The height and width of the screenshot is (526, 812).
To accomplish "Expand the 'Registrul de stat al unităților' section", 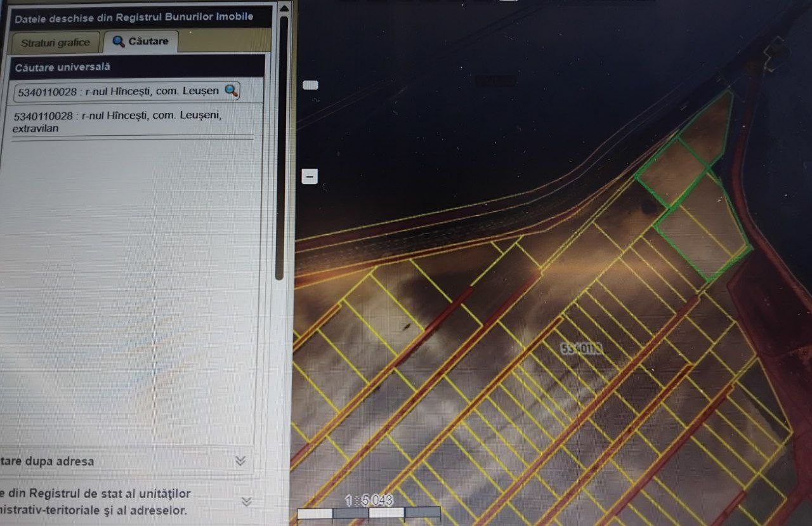I will (x=127, y=501).
